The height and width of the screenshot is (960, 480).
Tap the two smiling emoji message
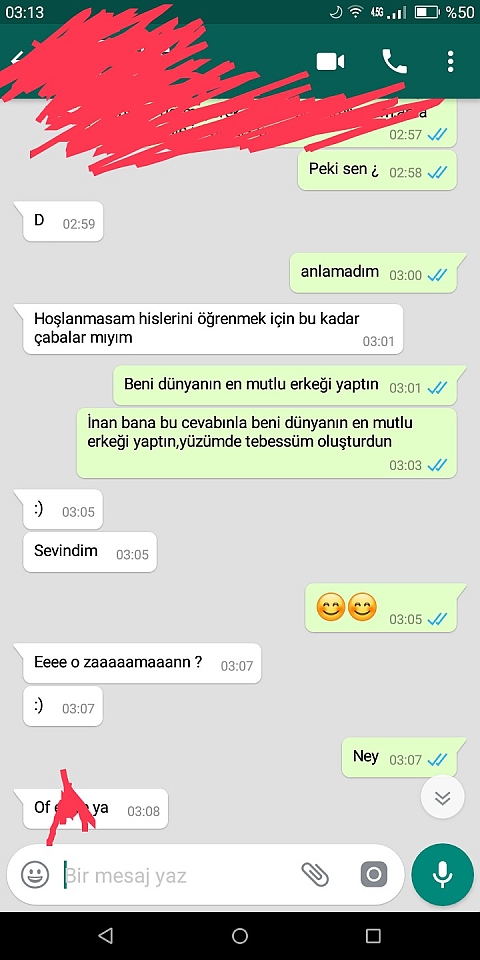point(381,607)
